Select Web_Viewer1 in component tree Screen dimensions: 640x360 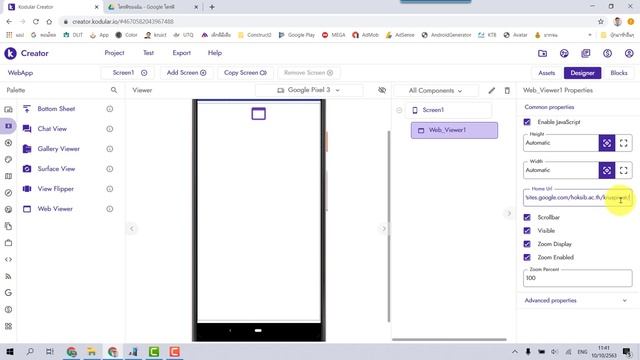tap(454, 130)
